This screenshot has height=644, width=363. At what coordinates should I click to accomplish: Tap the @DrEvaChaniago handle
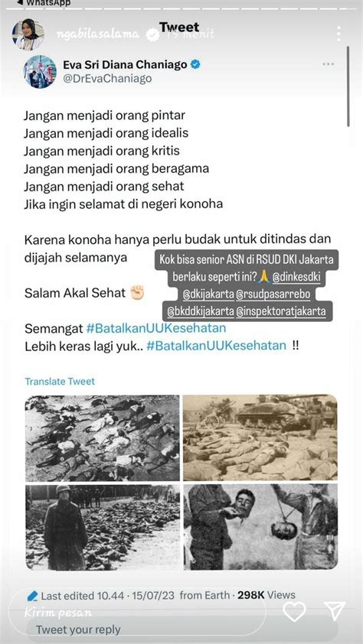[x=107, y=79]
